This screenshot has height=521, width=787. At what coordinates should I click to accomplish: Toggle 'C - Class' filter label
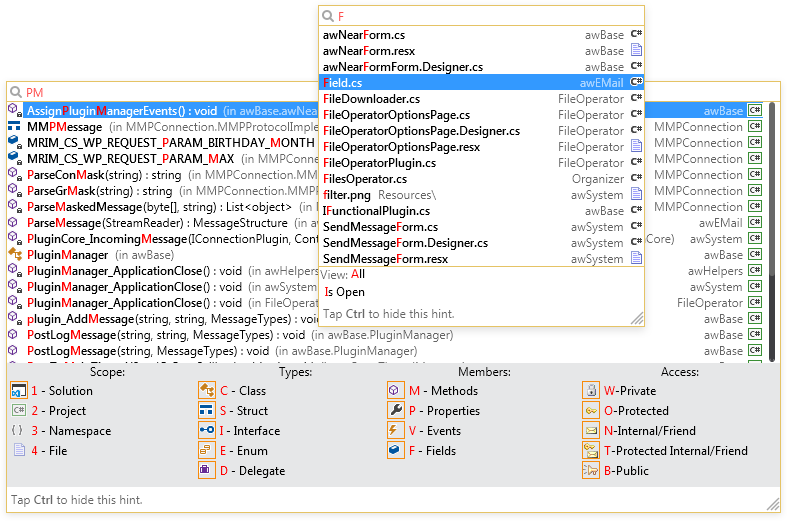(242, 390)
